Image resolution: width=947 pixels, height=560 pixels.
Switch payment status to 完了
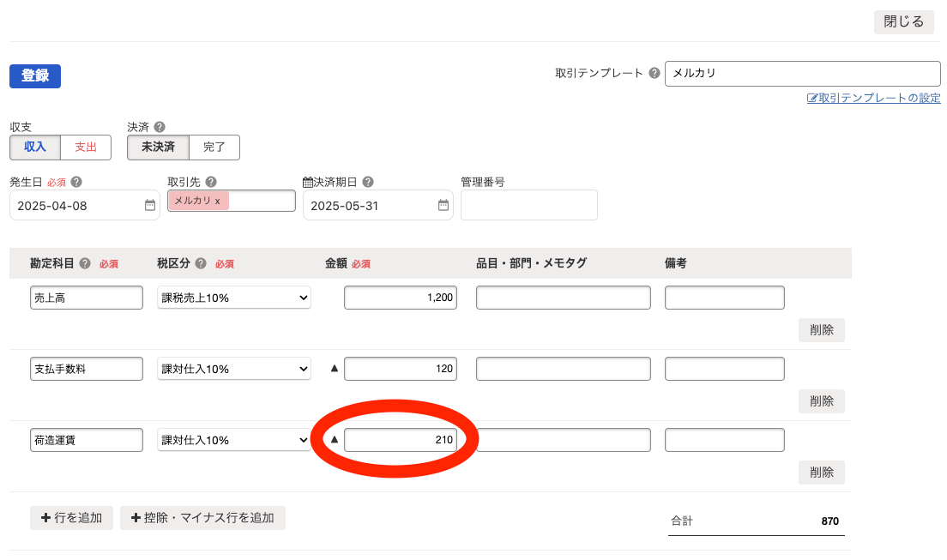click(214, 147)
